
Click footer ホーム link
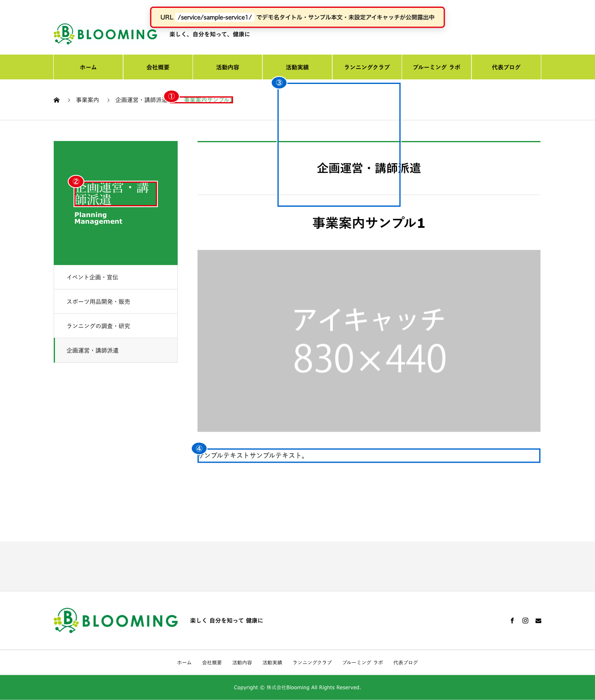pos(184,662)
